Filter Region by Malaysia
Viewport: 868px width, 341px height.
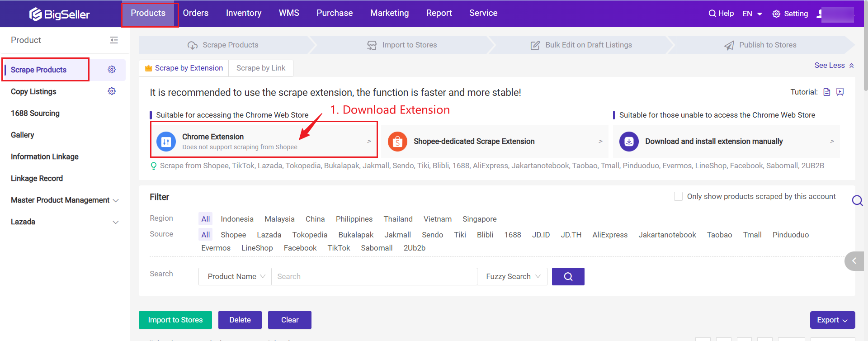(x=279, y=219)
